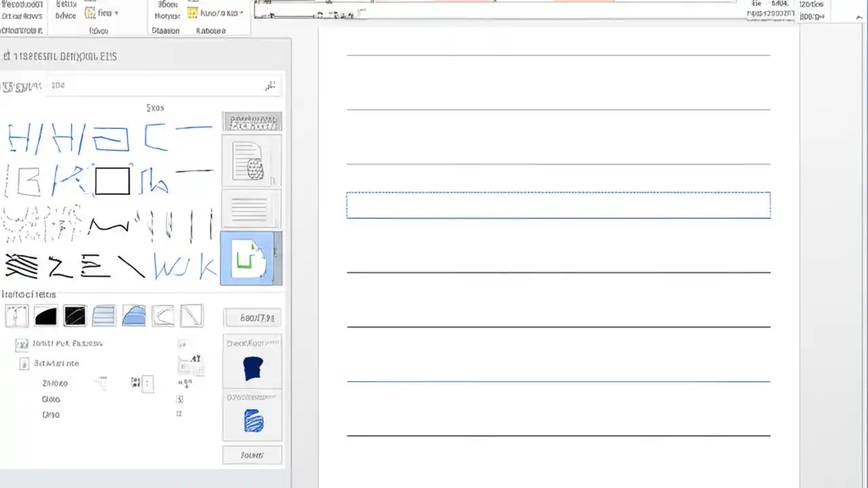The image size is (868, 488).
Task: Click the highlighted green document thumbnail
Action: point(251,259)
